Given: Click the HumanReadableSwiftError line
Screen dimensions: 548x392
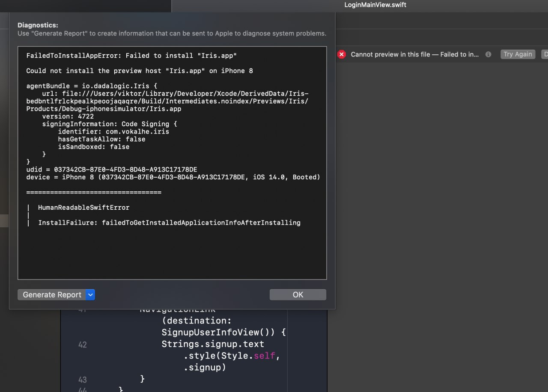Looking at the screenshot, I should click(x=83, y=208).
